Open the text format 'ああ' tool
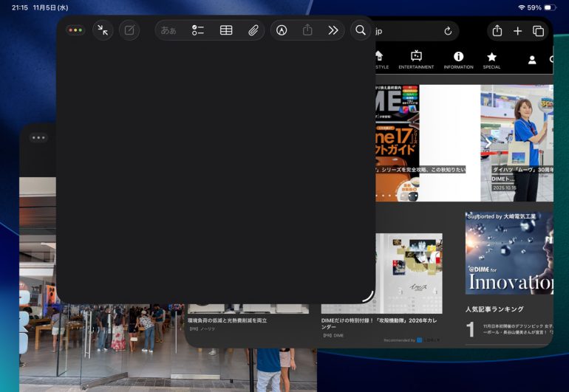The height and width of the screenshot is (392, 569). (x=168, y=30)
